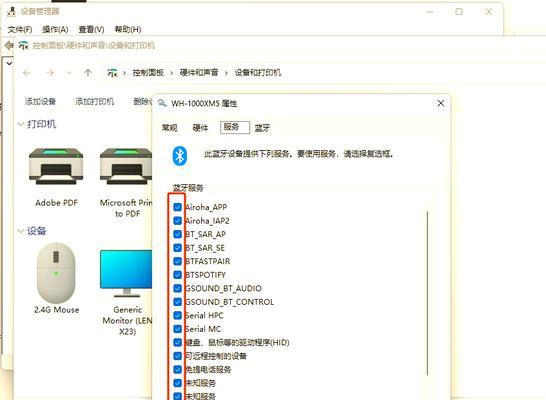Open the 查看(V) menu
The width and height of the screenshot is (546, 400).
[x=91, y=30]
